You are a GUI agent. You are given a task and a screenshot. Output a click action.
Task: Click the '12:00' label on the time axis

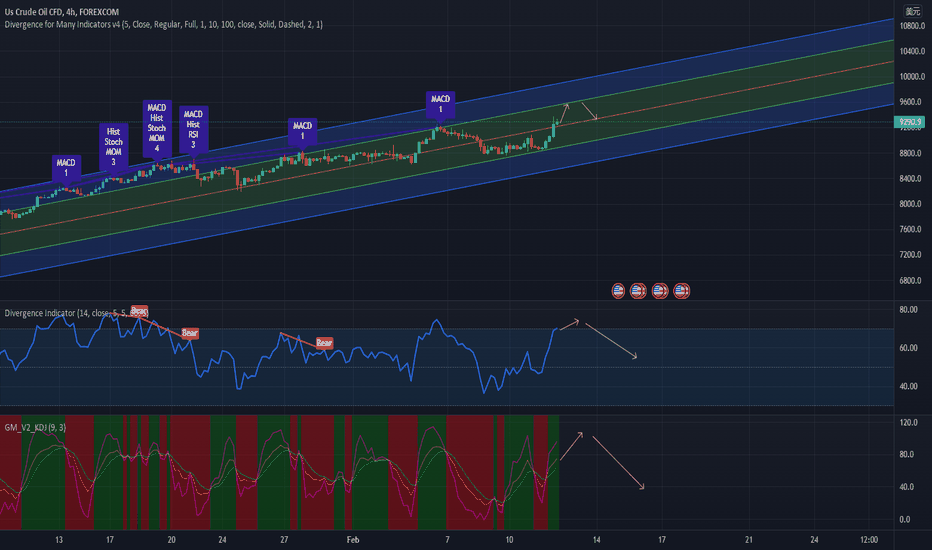point(869,540)
